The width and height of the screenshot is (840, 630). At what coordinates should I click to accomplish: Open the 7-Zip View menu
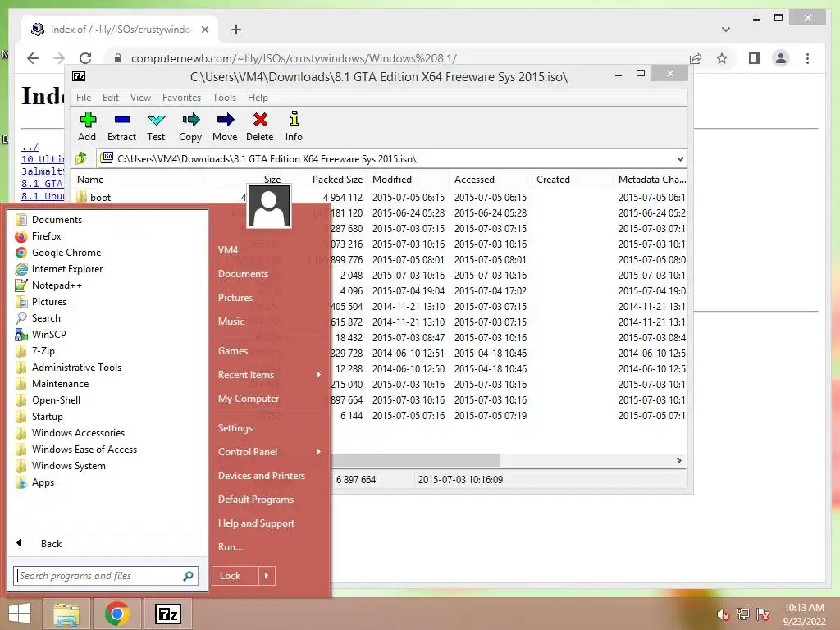click(x=140, y=98)
